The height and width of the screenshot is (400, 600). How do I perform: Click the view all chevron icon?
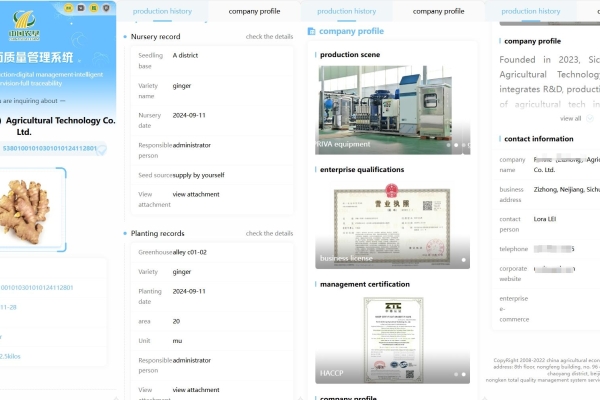pyautogui.click(x=590, y=119)
